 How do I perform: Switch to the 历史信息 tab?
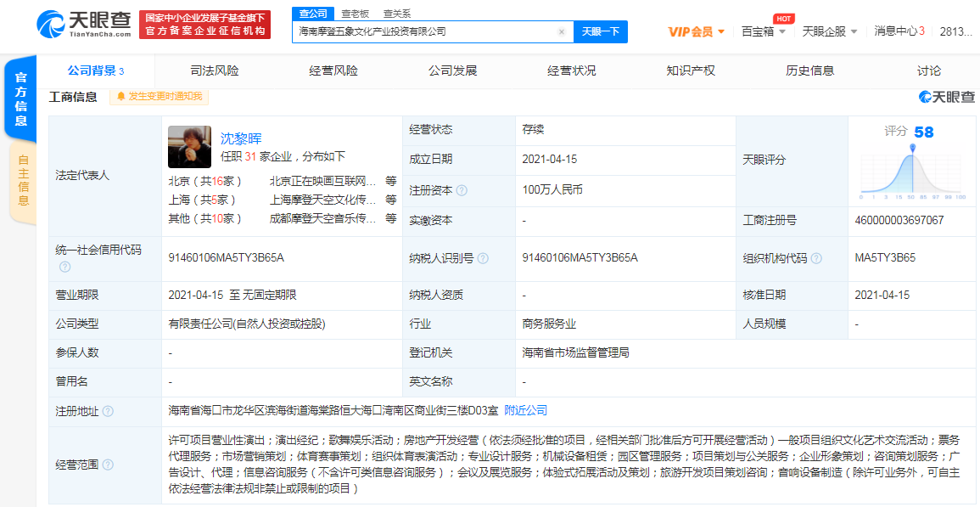(810, 70)
